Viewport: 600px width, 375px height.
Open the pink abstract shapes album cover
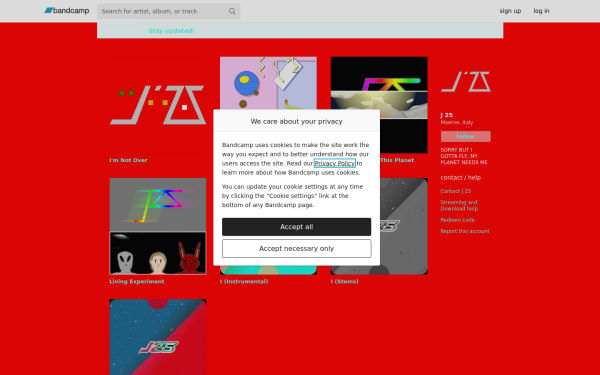268,83
